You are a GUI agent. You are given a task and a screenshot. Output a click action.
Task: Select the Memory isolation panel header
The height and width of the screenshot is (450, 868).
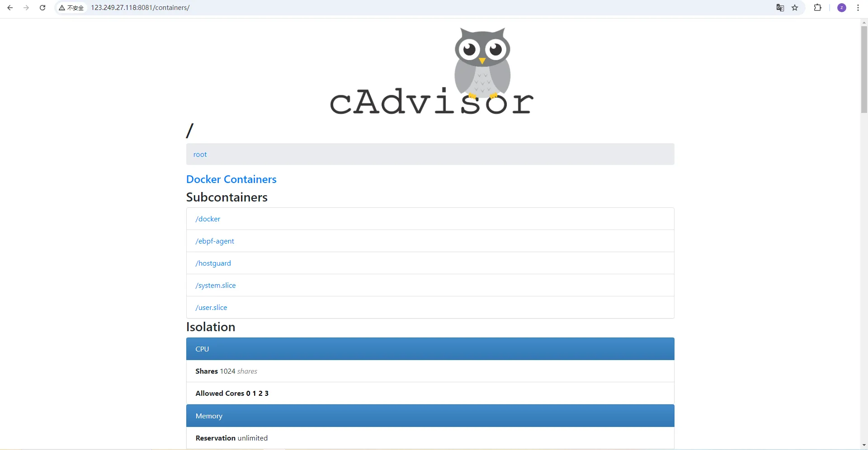pyautogui.click(x=430, y=416)
